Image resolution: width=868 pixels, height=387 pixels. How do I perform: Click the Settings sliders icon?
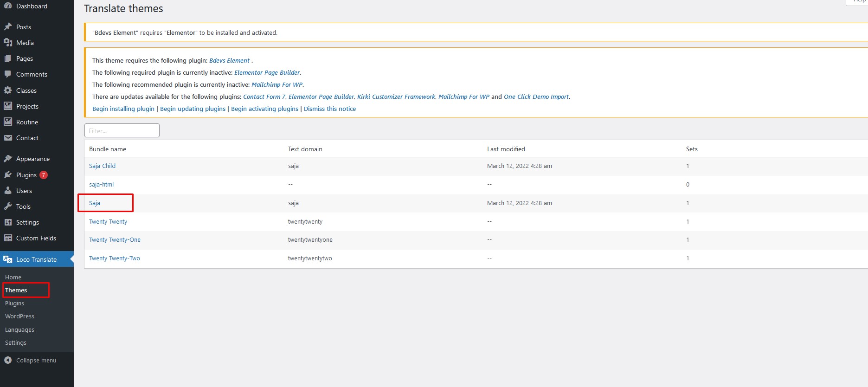click(x=8, y=222)
